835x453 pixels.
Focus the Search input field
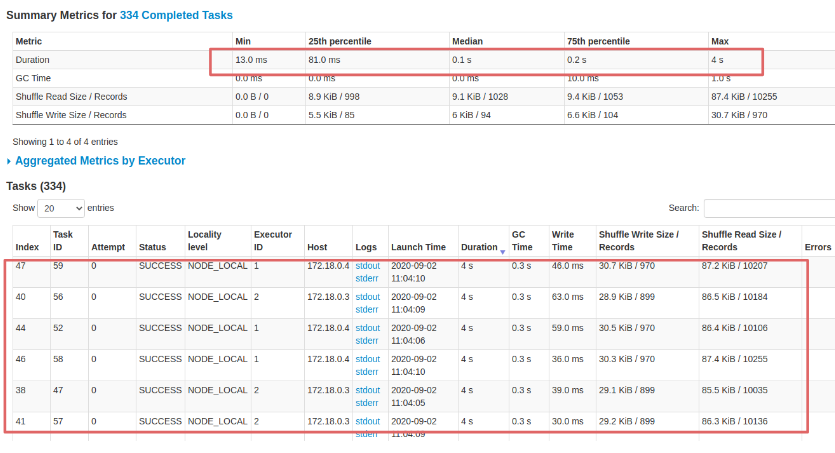click(x=769, y=208)
